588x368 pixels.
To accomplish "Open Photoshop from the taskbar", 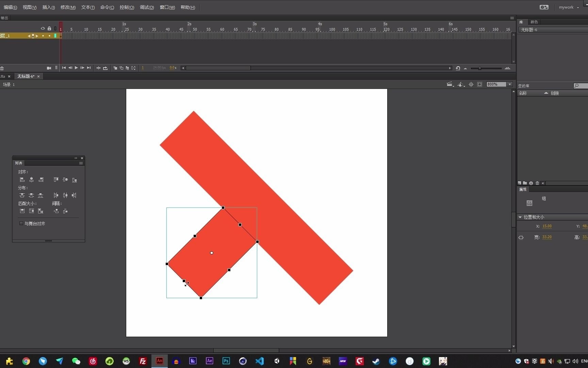I will click(x=226, y=361).
